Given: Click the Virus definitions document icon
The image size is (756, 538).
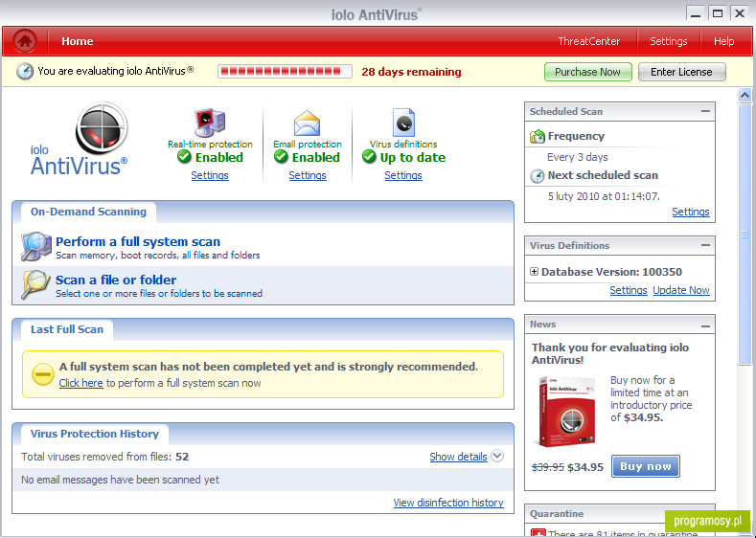Looking at the screenshot, I should tap(403, 123).
